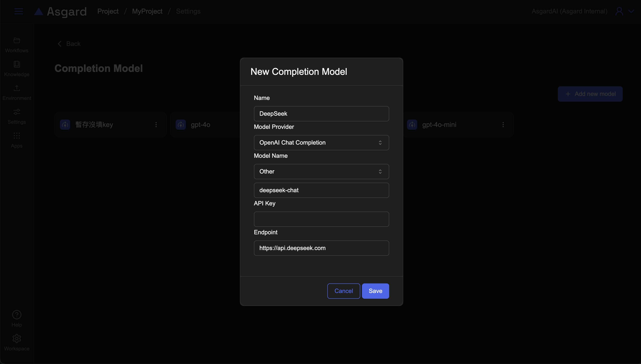This screenshot has height=364, width=641.
Task: Expand the Model Provider dropdown
Action: (321, 142)
